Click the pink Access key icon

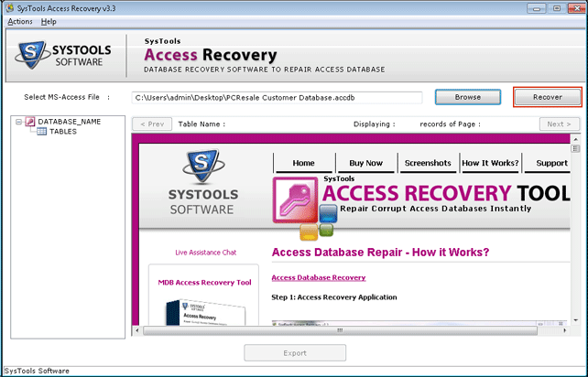click(x=296, y=199)
